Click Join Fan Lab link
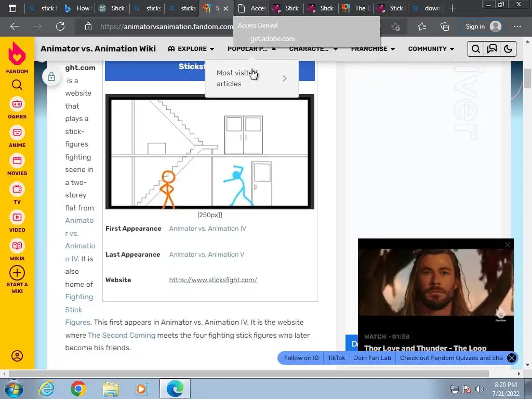Viewport: 532px width, 399px height. coord(372,358)
